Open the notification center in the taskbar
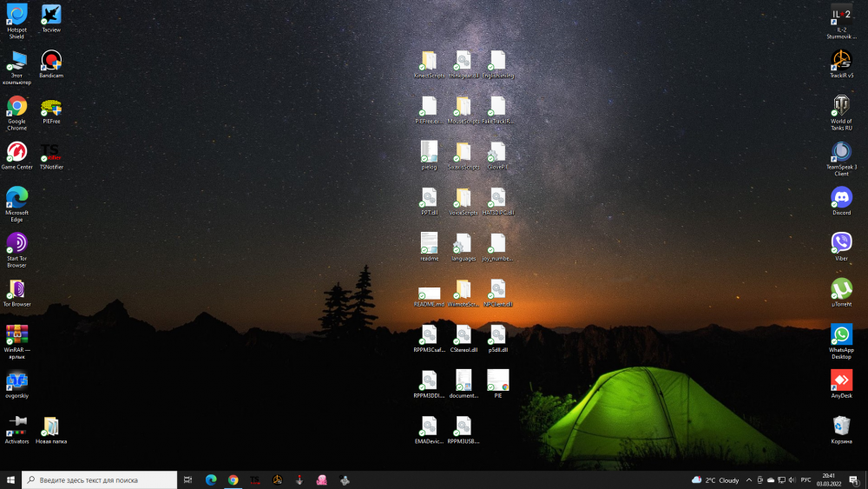868x489 pixels. [x=854, y=480]
